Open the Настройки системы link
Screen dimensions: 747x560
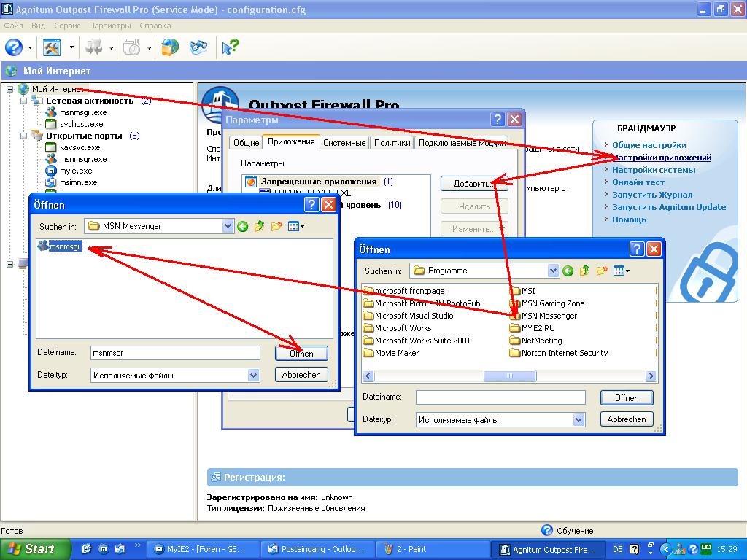654,170
